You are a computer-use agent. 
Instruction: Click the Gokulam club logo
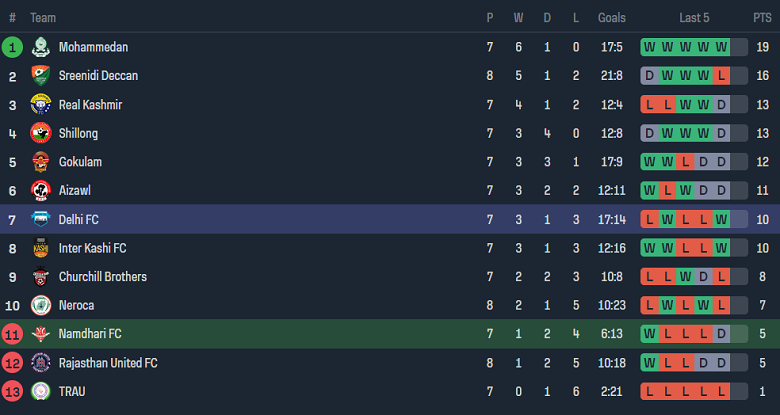[41, 162]
